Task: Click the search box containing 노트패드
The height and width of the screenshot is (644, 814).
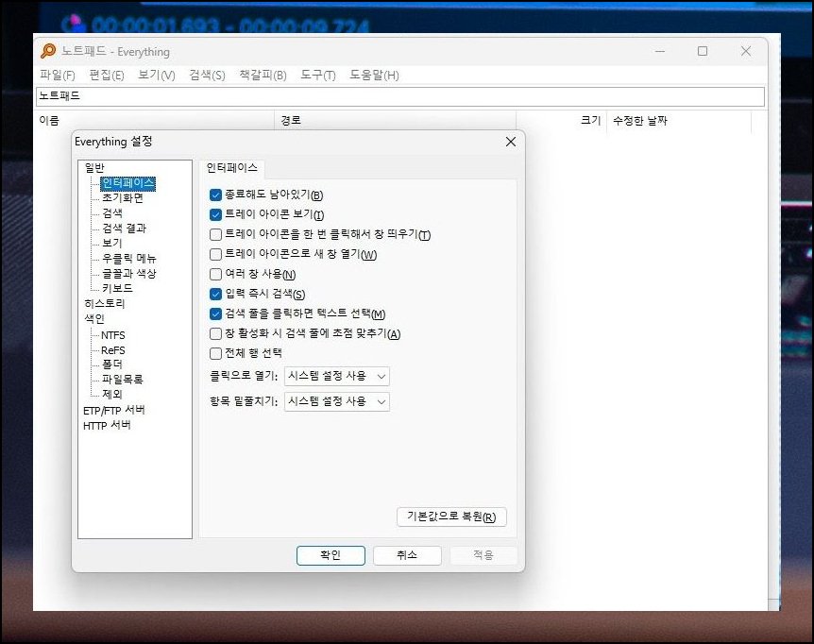Action: click(x=400, y=96)
